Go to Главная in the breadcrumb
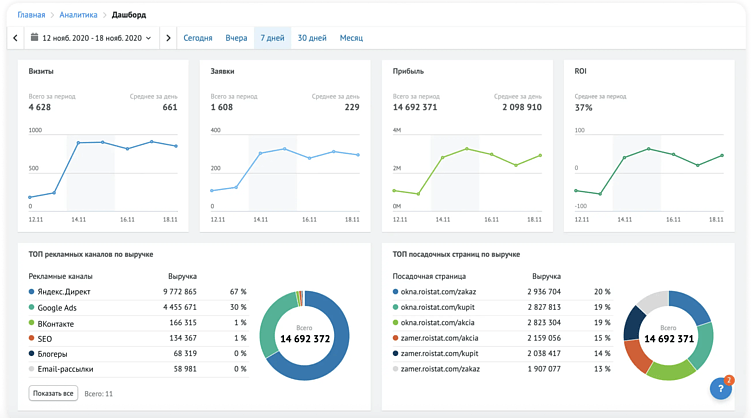The width and height of the screenshot is (751, 418). (x=31, y=16)
